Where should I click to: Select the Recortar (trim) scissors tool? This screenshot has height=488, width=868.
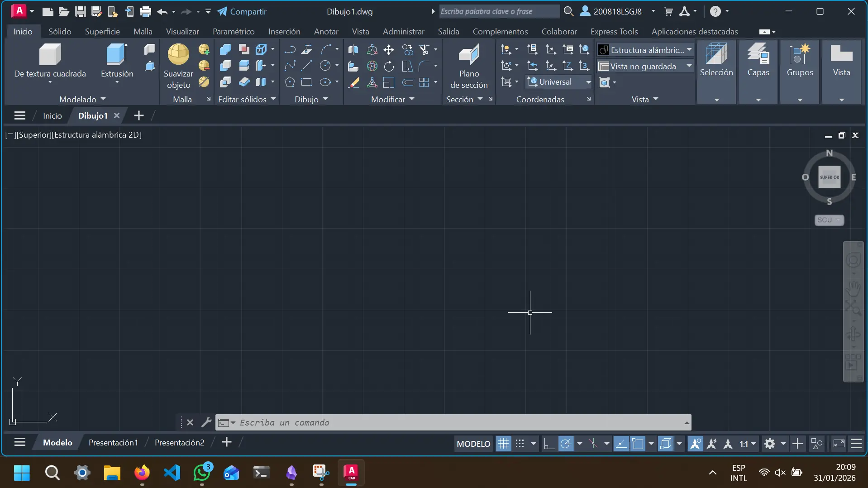424,50
